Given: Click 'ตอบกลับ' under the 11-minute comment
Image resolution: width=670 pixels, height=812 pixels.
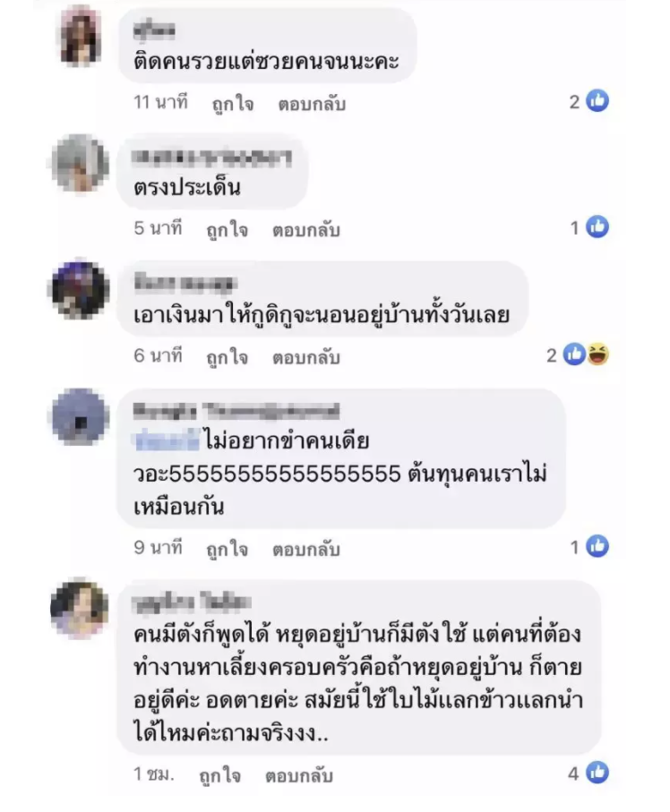Looking at the screenshot, I should pyautogui.click(x=312, y=104).
